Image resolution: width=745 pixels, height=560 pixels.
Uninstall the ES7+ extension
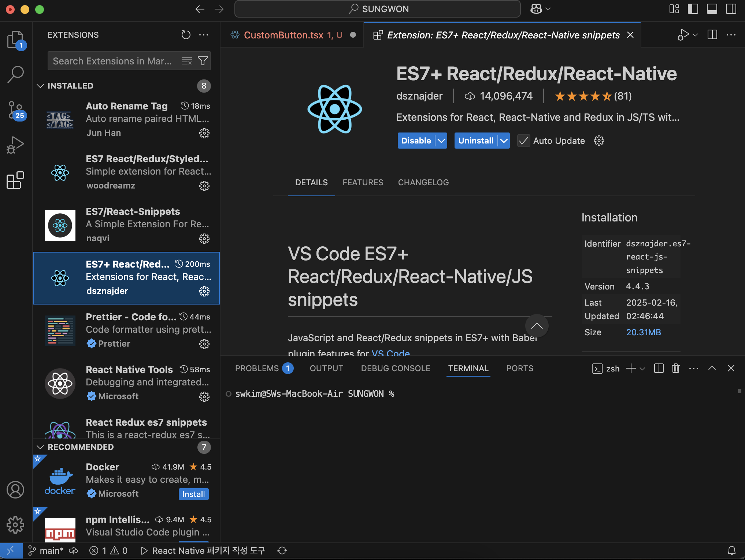pyautogui.click(x=476, y=141)
